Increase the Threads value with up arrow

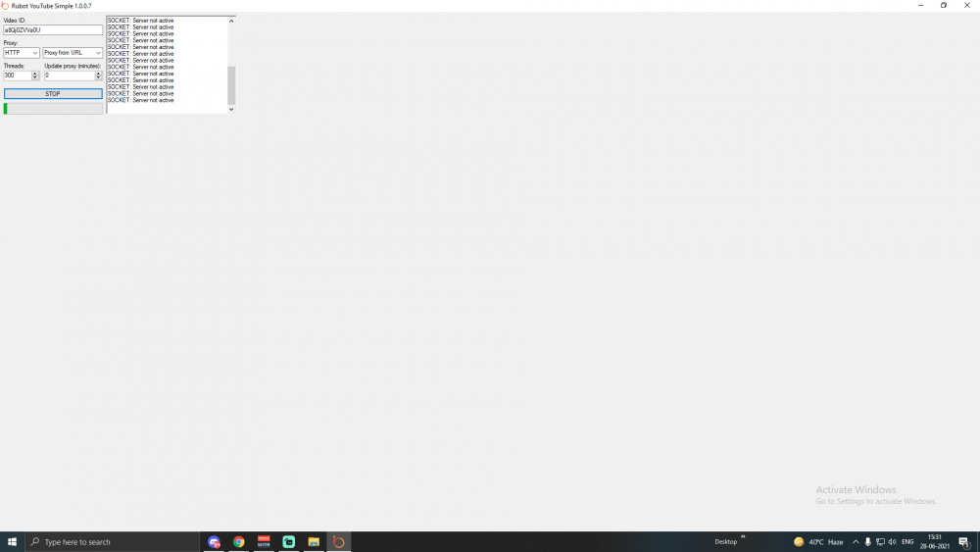tap(35, 73)
